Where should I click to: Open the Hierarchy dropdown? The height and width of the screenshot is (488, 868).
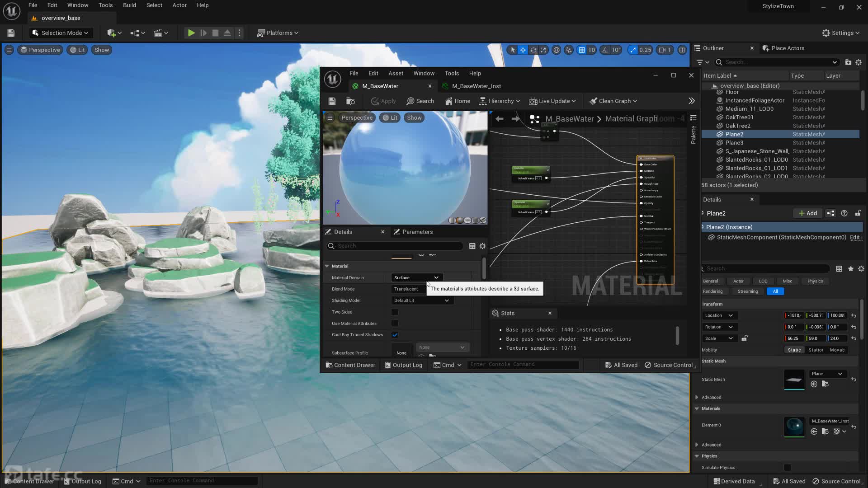[500, 101]
